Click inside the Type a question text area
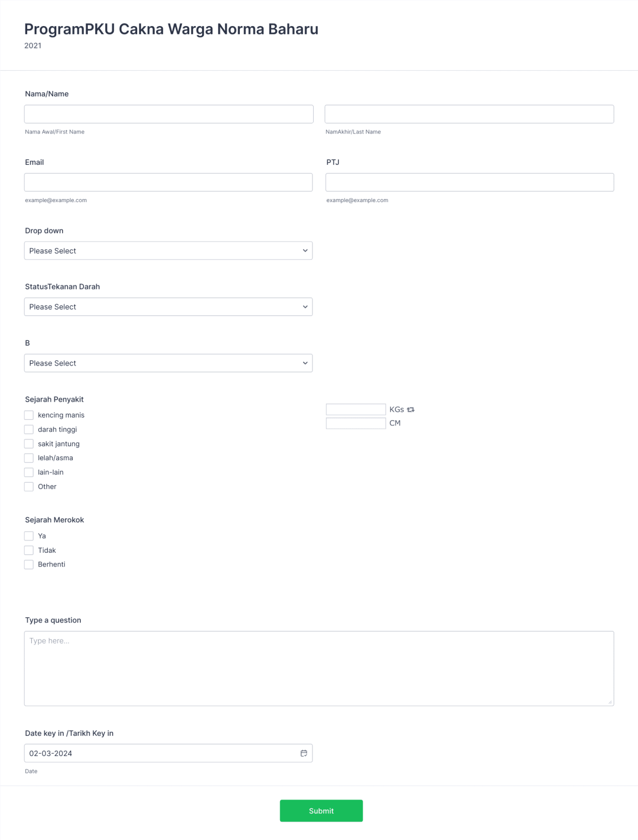 click(x=319, y=668)
